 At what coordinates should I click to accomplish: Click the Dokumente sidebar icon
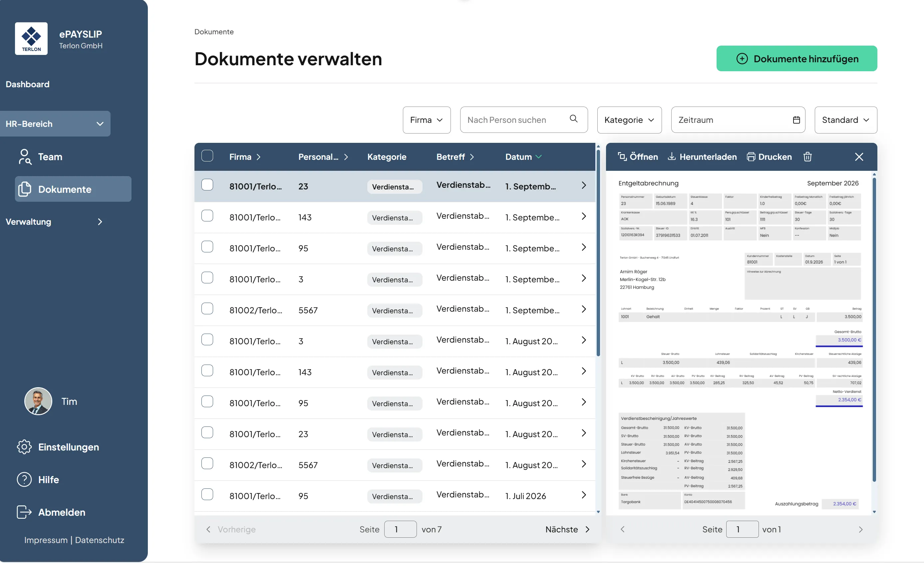click(x=25, y=189)
